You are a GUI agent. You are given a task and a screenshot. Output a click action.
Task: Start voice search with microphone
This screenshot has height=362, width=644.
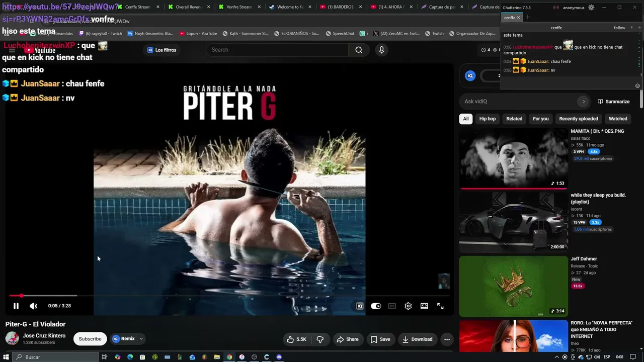tap(381, 50)
